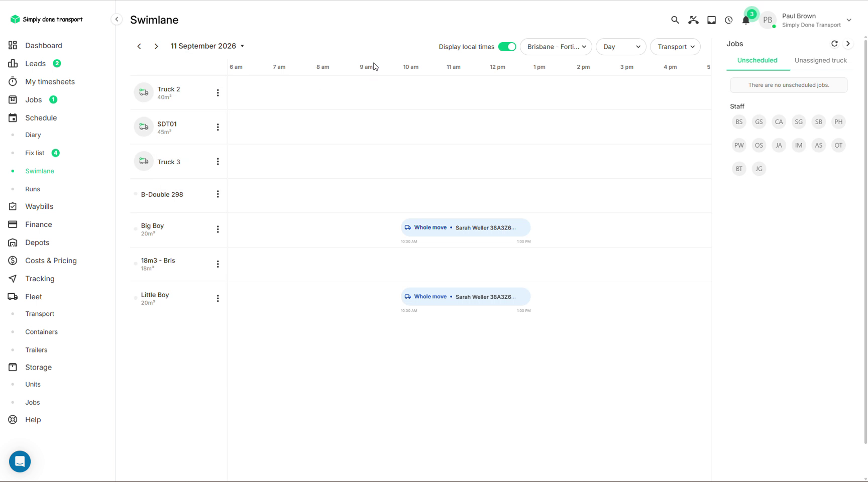Collapse the Jobs panel with arrow
Screen dimensions: 868x482
tap(848, 44)
